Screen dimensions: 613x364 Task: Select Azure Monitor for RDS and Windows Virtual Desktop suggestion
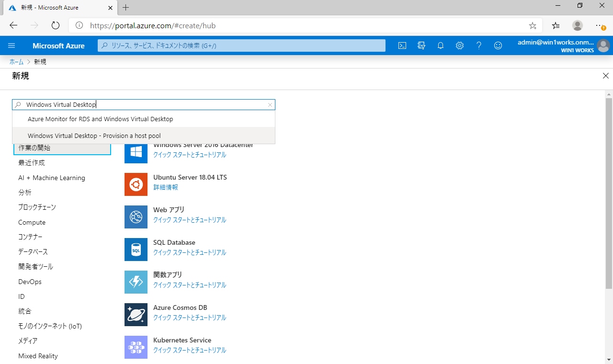(144, 119)
